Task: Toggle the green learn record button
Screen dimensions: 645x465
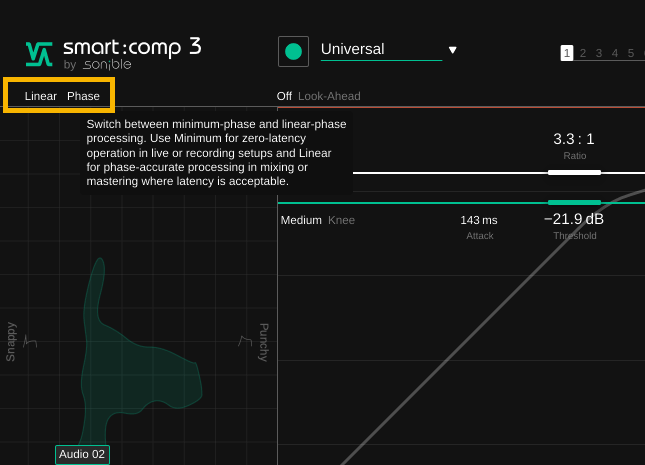Action: tap(293, 51)
